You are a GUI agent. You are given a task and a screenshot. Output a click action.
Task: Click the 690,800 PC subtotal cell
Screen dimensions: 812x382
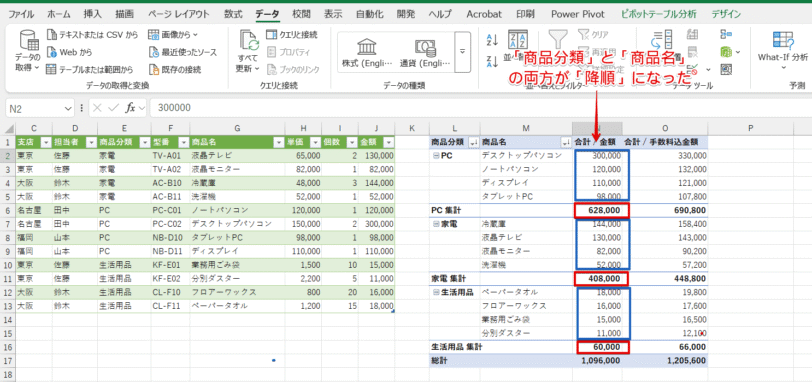(x=665, y=210)
